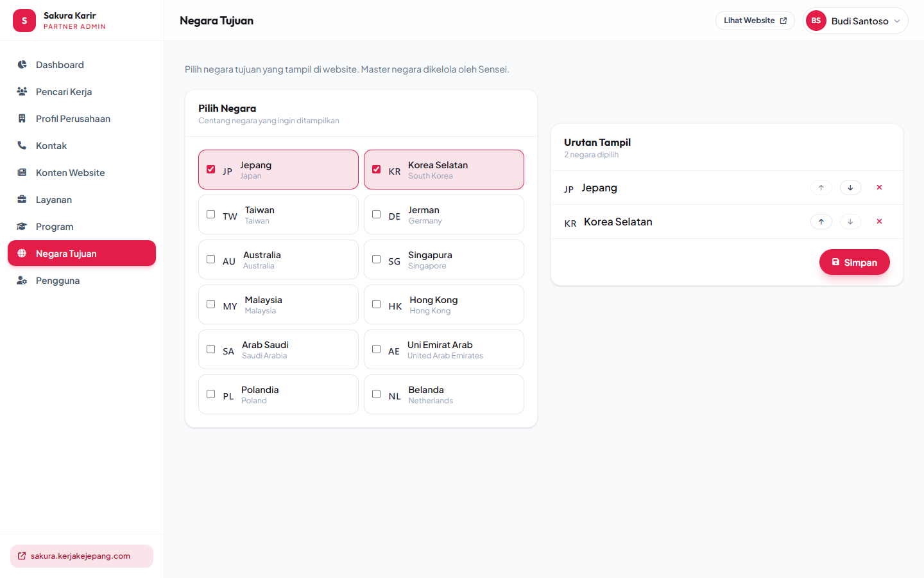Image resolution: width=924 pixels, height=578 pixels.
Task: Remove Jepang with the red X
Action: [879, 188]
